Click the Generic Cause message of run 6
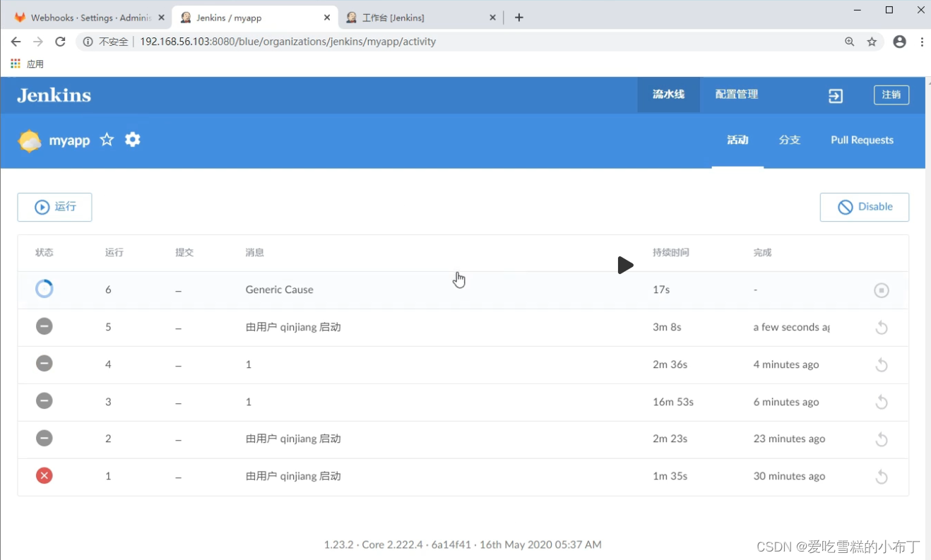Image resolution: width=931 pixels, height=560 pixels. 279,290
